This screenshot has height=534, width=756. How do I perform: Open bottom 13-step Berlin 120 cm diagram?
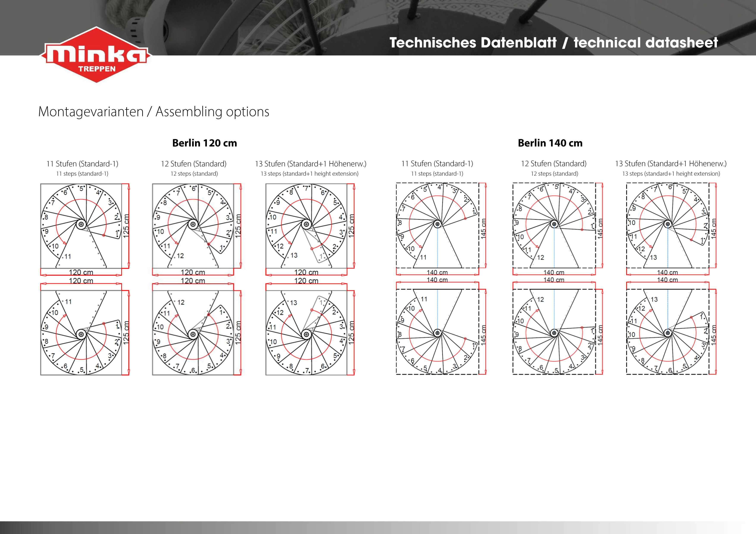click(x=310, y=329)
